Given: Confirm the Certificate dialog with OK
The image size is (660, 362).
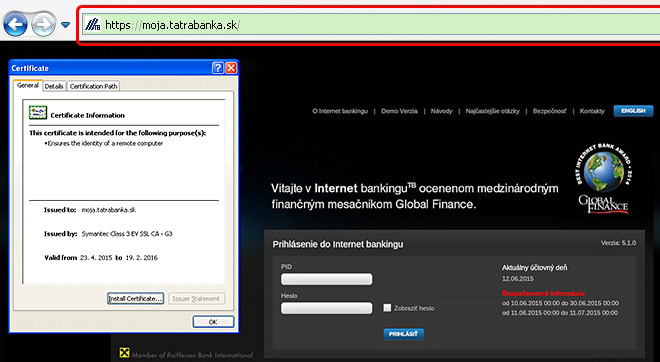Looking at the screenshot, I should (x=213, y=322).
